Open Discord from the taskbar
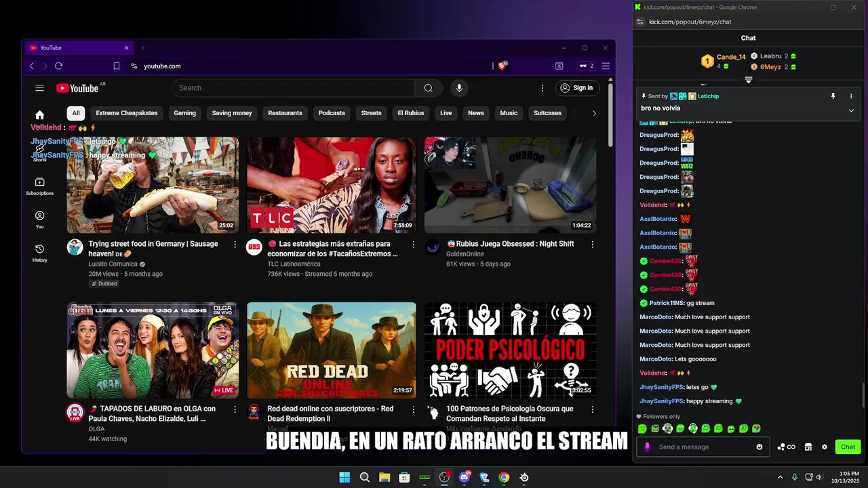Viewport: 868px width, 488px height. tap(465, 477)
